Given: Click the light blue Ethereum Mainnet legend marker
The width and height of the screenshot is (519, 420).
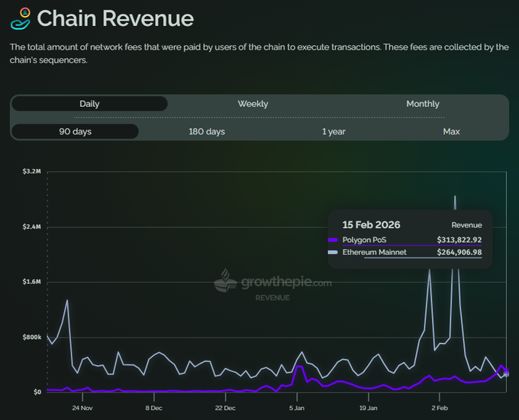Looking at the screenshot, I should [x=332, y=253].
